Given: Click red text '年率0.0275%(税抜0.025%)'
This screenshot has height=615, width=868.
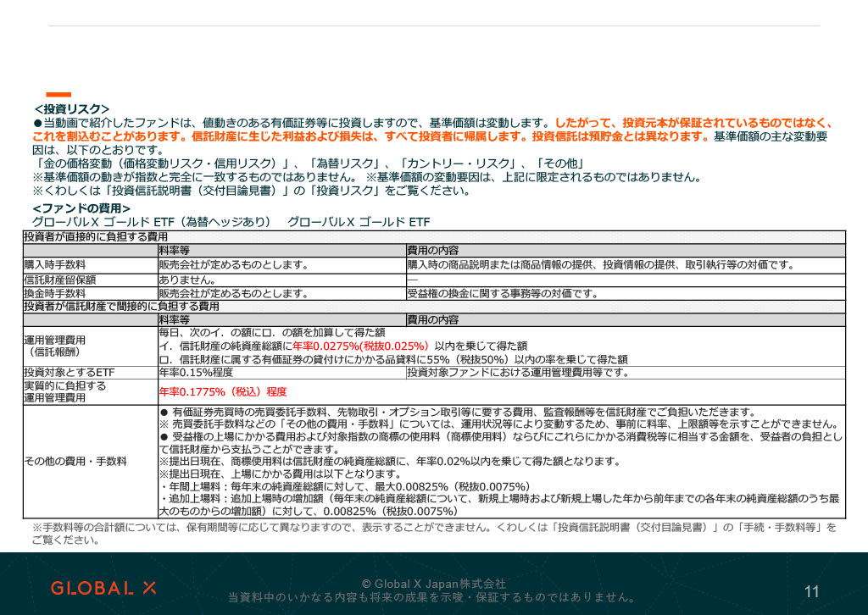Looking at the screenshot, I should click(361, 346).
